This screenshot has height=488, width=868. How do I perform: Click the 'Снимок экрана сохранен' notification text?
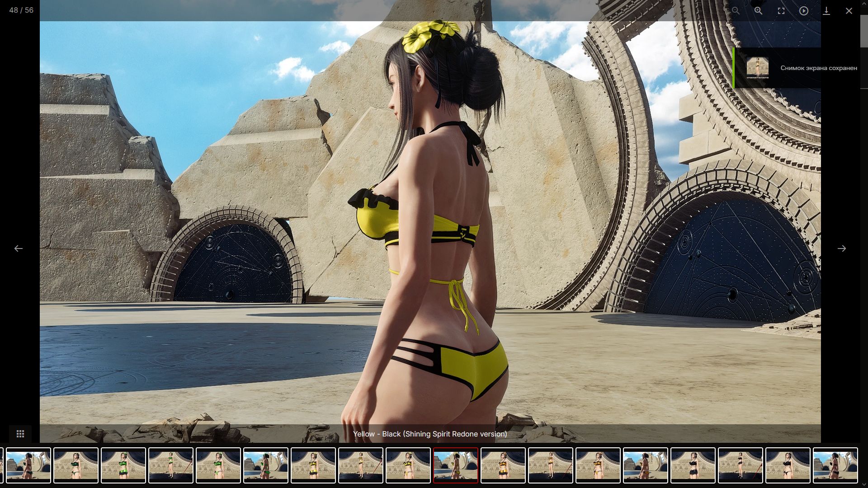[x=819, y=68]
